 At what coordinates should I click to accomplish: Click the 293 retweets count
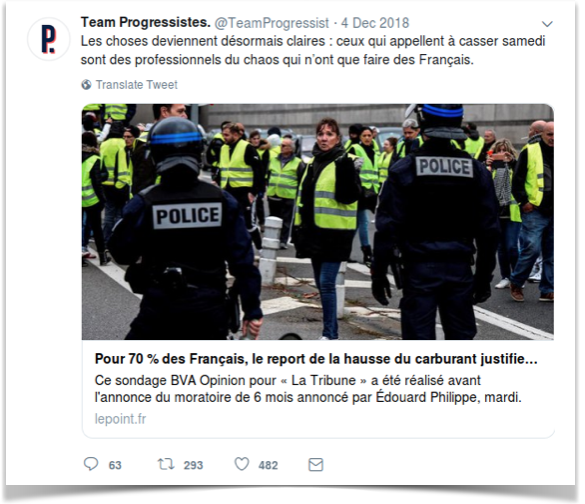193,465
